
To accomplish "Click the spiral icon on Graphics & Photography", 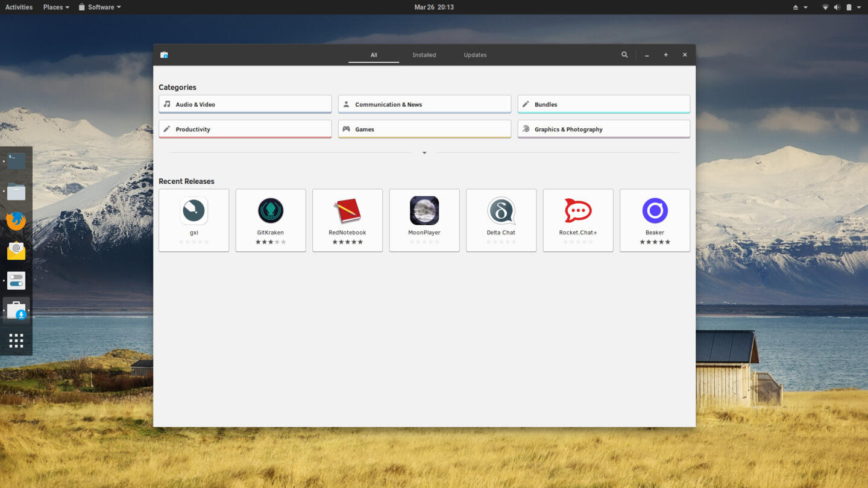I will (x=526, y=129).
